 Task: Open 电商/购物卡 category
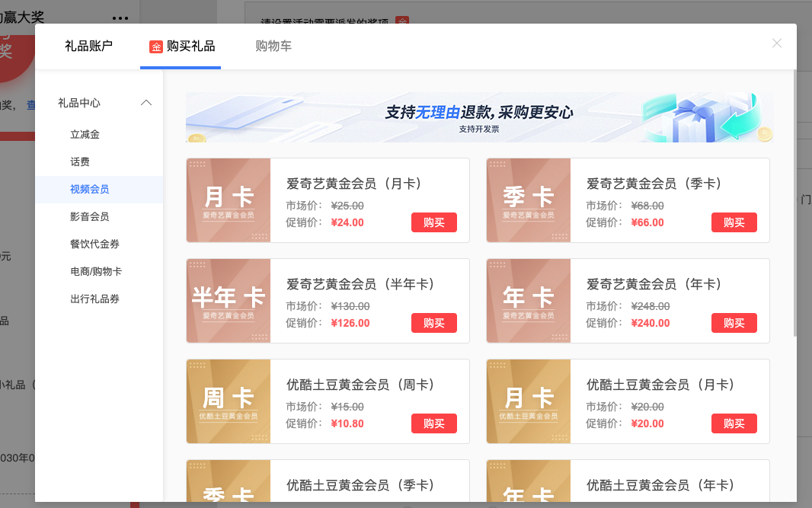[96, 272]
